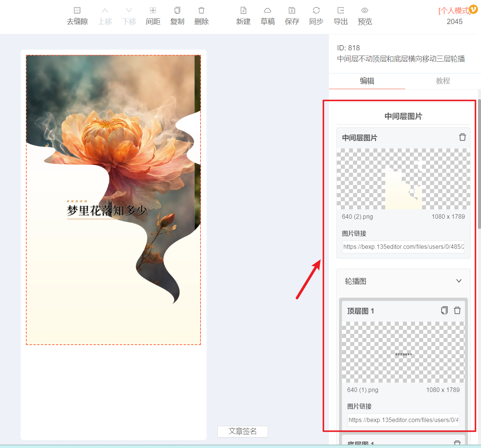Click the 顶层图 1 image link field
481x448 pixels.
pyautogui.click(x=403, y=420)
